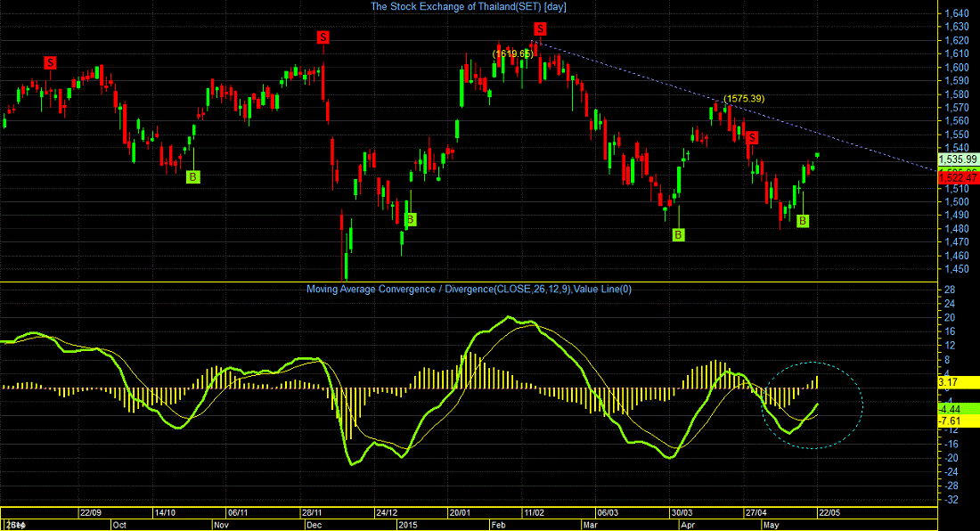
Task: Click the -32 value on MACD axis
Action: tap(950, 500)
